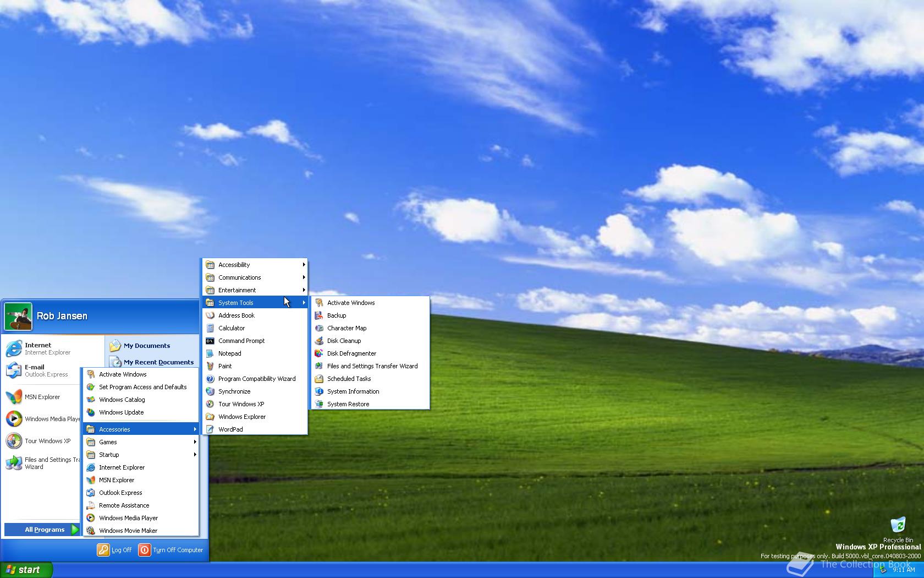
Task: Open the Calculator accessory
Action: (x=230, y=328)
